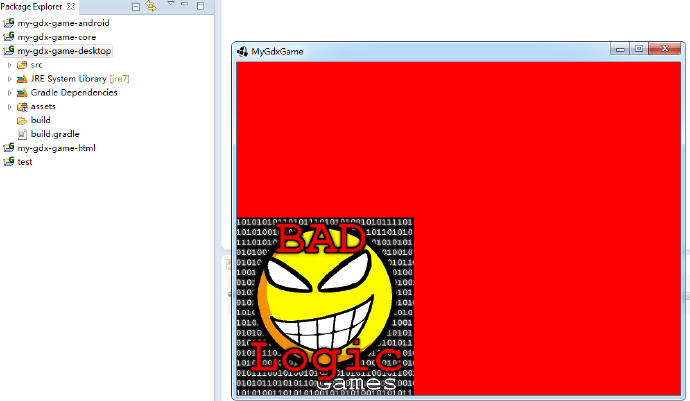Minimize the MyGdxGame window

[620, 49]
